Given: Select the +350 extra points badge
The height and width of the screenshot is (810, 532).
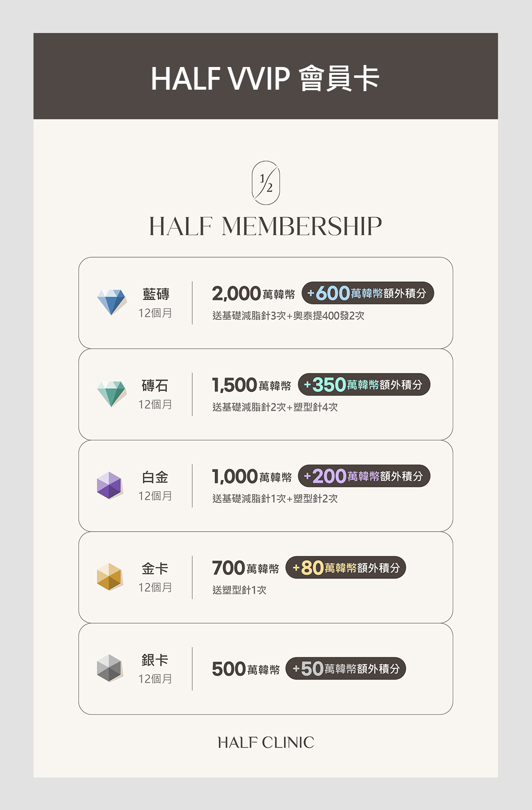Looking at the screenshot, I should 364,385.
